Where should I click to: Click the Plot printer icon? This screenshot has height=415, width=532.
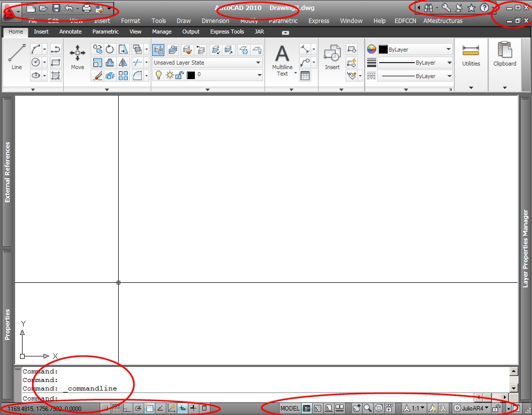87,9
